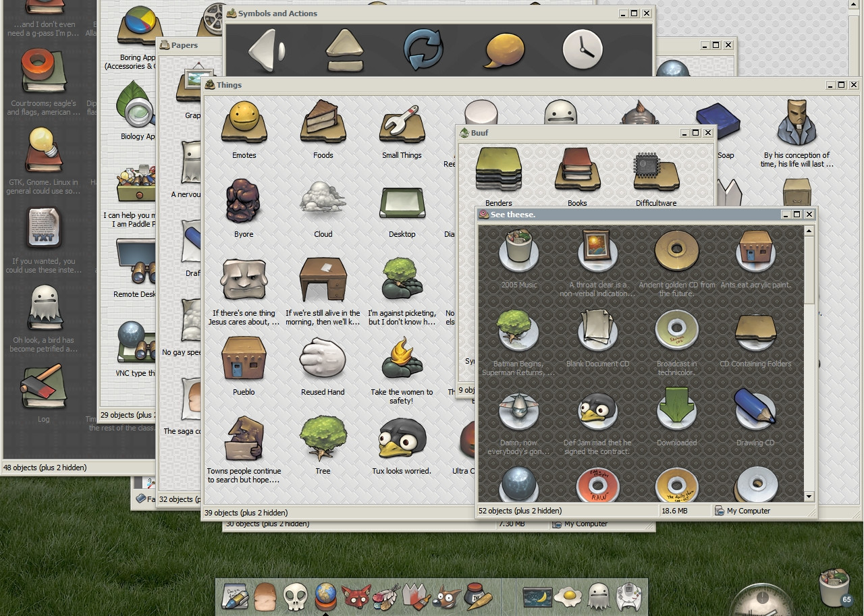Open the game controller dock icon

(628, 596)
